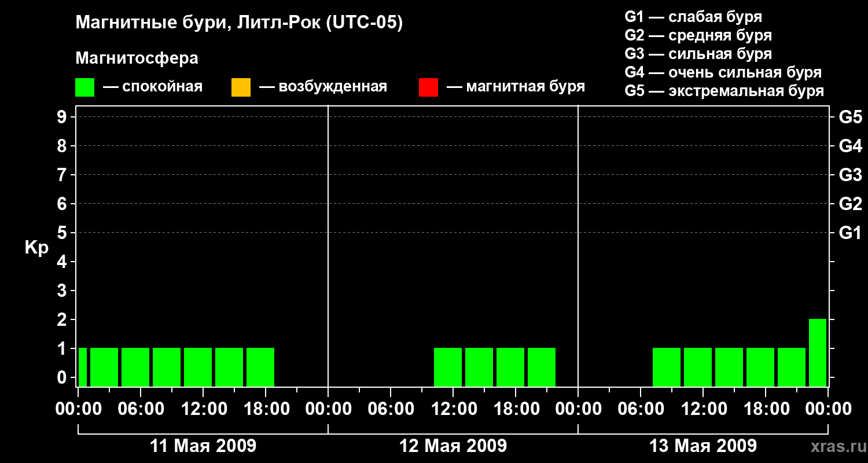Screen dimensions: 868x463
Task: Click the '06:00' tick label for 11 Мая
Action: click(141, 409)
